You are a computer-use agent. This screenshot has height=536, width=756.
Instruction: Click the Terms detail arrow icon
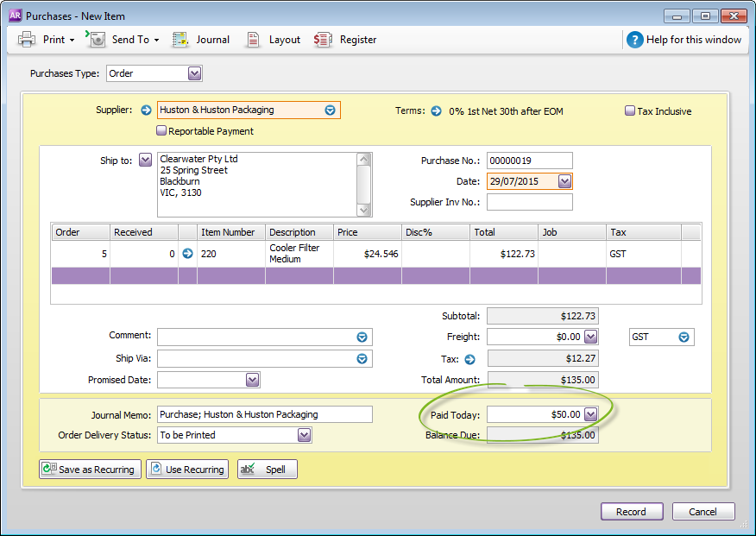436,111
